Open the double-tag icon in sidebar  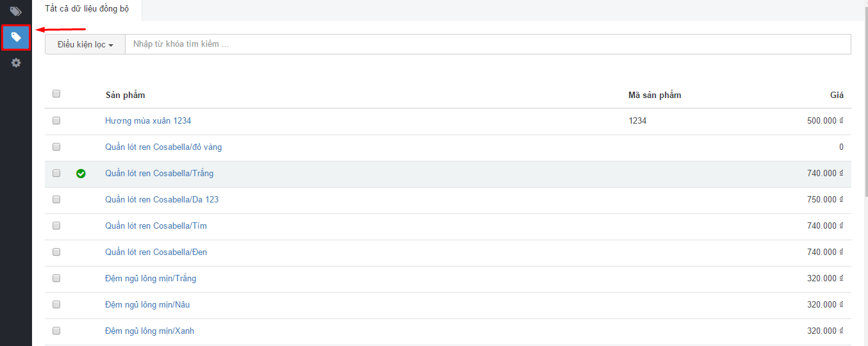16,11
